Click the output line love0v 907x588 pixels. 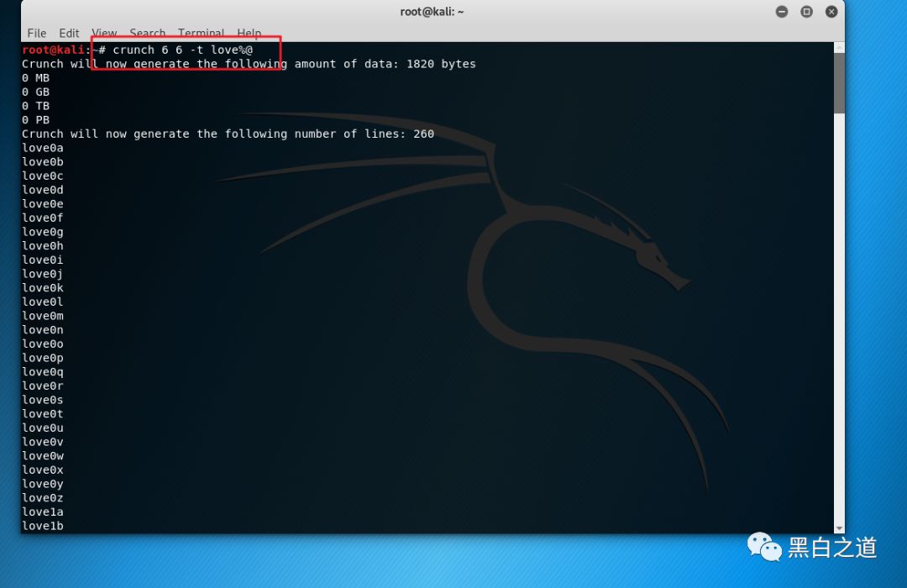coord(43,442)
